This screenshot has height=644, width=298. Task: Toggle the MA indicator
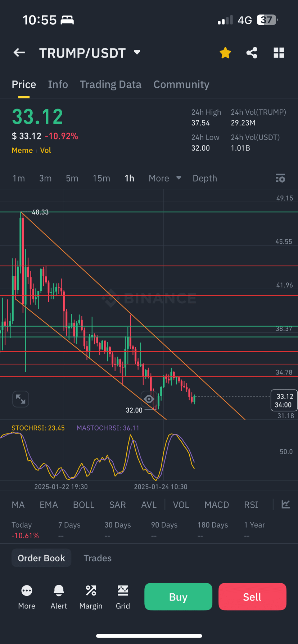(18, 505)
